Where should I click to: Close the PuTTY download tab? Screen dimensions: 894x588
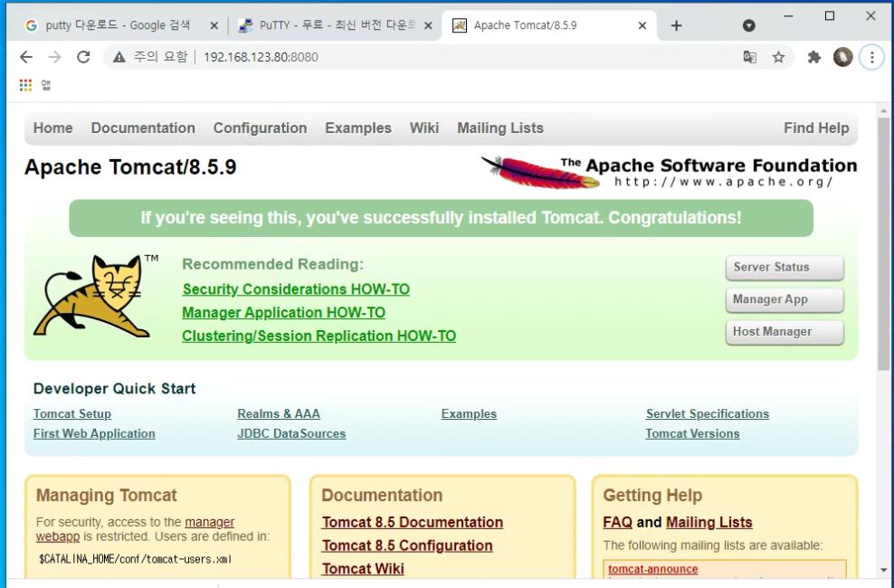click(428, 25)
